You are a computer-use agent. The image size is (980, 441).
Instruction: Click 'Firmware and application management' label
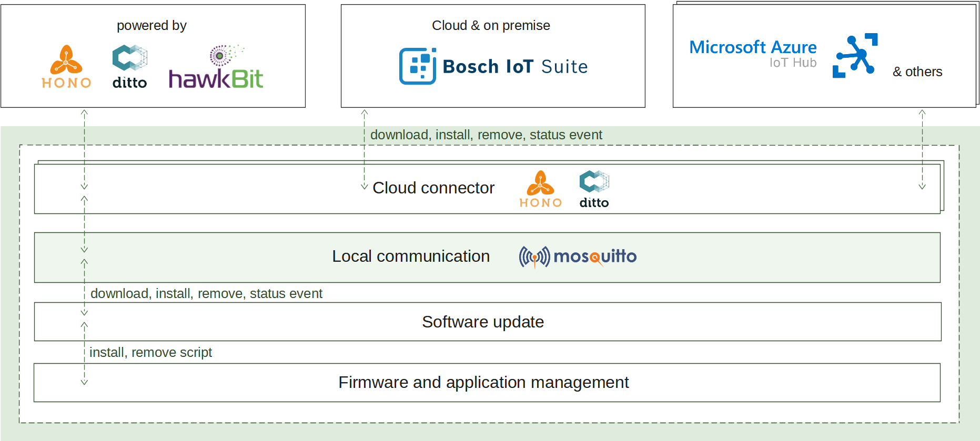point(483,382)
